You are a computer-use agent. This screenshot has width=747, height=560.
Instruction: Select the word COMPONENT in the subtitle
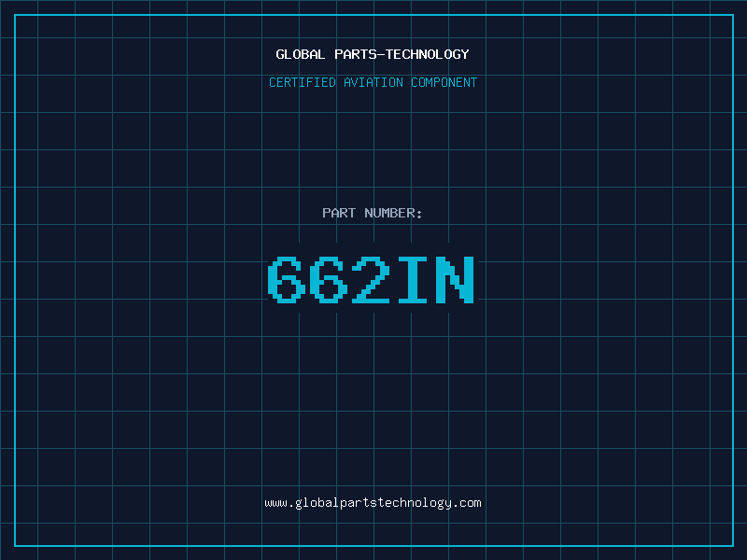(x=444, y=82)
